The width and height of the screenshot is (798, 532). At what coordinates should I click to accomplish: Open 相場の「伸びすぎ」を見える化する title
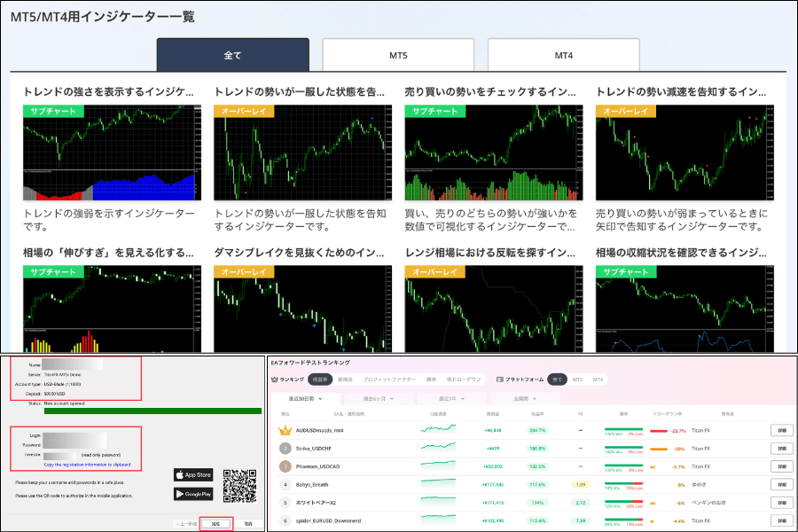pos(108,253)
